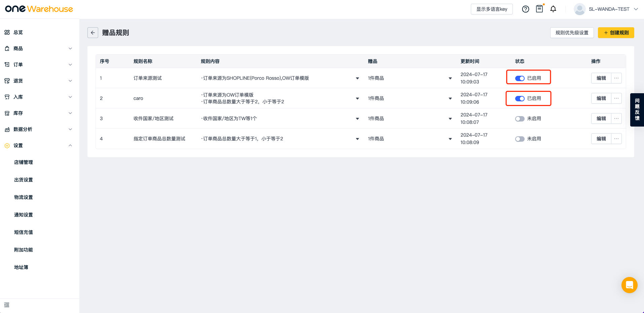
Task: Turn off the caro rule toggle
Action: (520, 99)
